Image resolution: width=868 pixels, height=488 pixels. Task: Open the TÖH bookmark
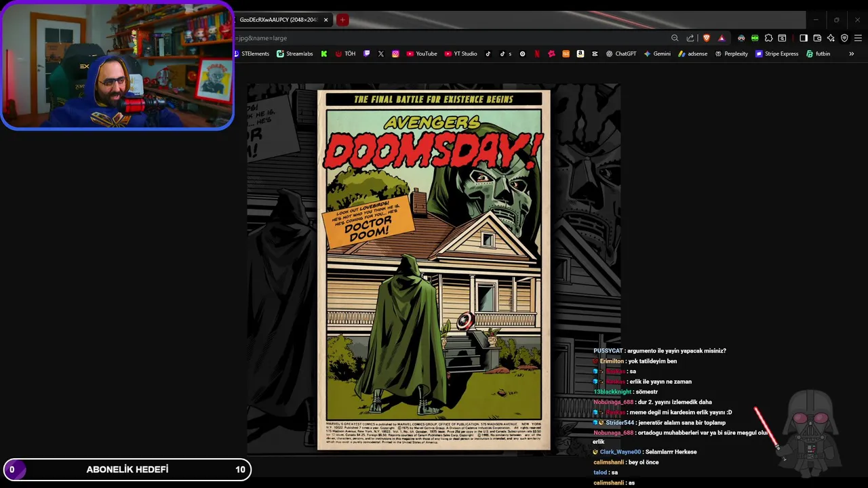(x=345, y=54)
